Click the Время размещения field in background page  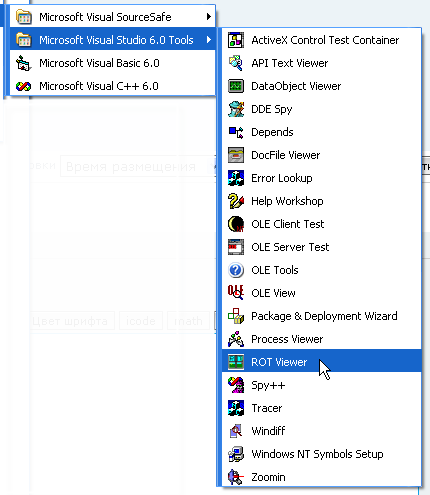pos(138,166)
